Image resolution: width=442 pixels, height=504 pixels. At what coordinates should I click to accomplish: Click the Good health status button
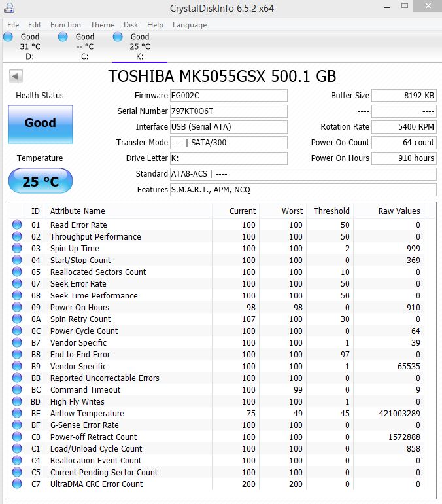pyautogui.click(x=41, y=124)
